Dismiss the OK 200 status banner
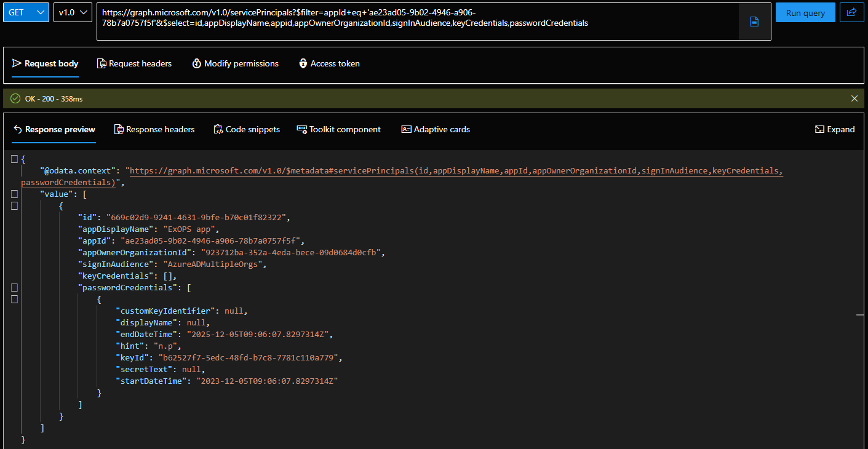Image resolution: width=868 pixels, height=449 pixels. click(x=854, y=98)
